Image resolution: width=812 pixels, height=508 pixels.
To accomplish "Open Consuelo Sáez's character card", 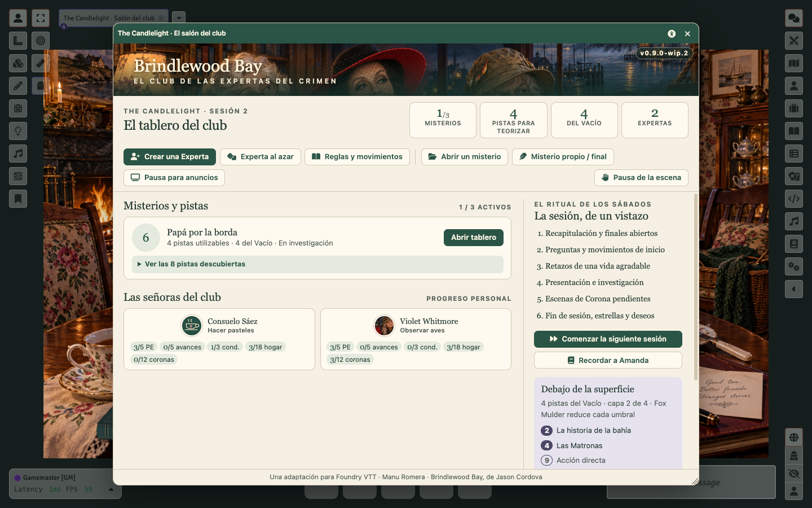I will click(x=219, y=339).
